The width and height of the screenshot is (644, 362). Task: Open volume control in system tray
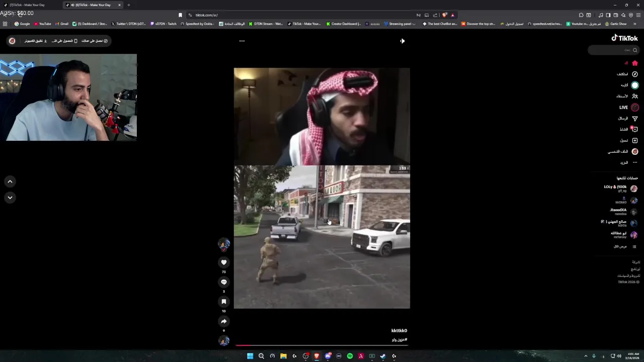tap(619, 356)
